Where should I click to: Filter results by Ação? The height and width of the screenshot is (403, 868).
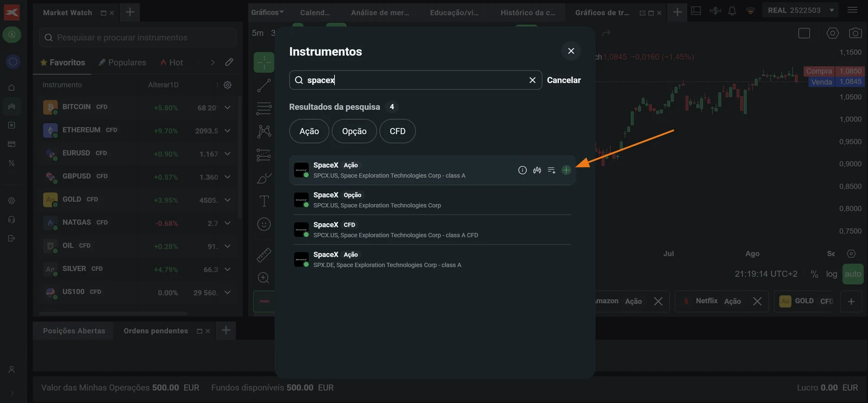click(x=309, y=131)
